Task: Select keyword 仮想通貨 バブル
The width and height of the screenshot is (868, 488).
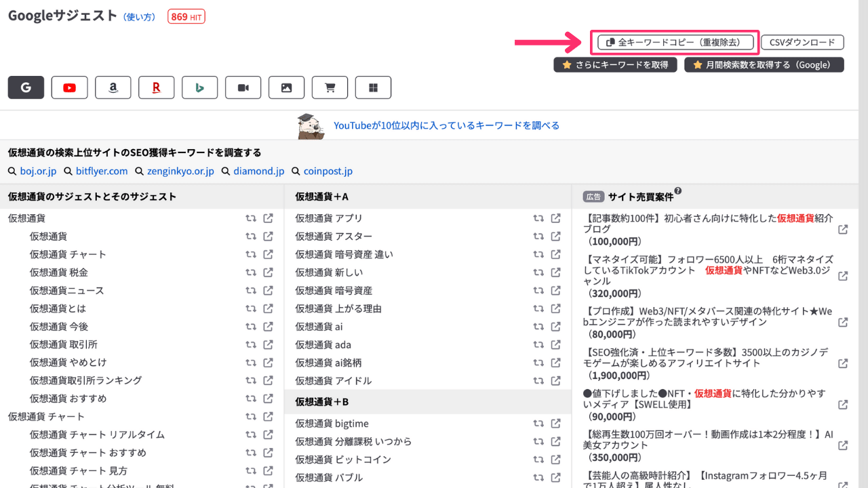Action: 329,478
